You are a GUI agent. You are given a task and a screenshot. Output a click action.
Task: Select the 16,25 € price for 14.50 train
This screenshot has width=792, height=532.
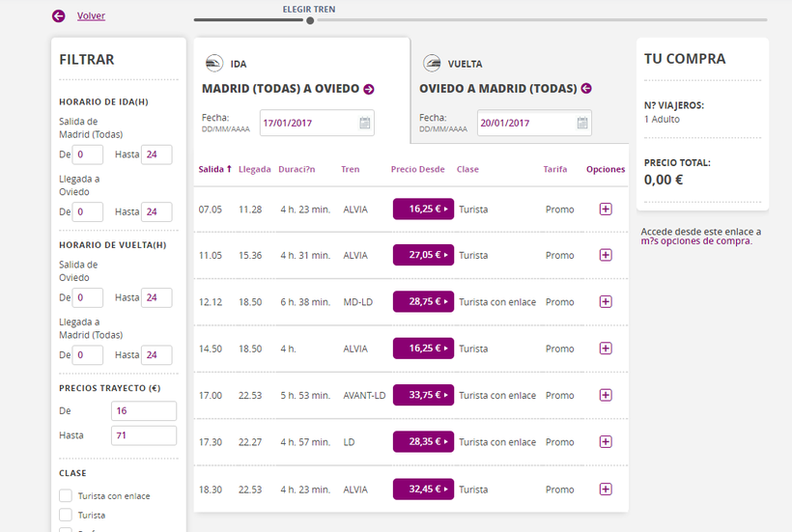point(423,348)
